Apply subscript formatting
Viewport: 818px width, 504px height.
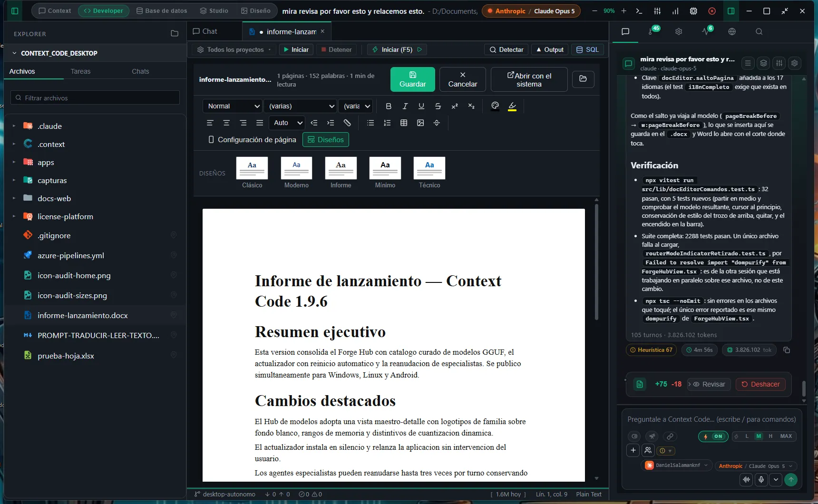pos(471,106)
